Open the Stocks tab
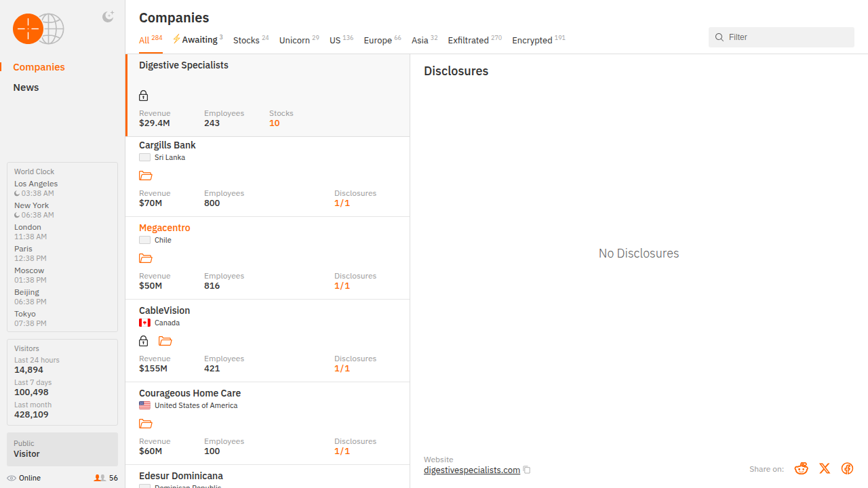Viewport: 868px width, 488px height. coord(251,40)
